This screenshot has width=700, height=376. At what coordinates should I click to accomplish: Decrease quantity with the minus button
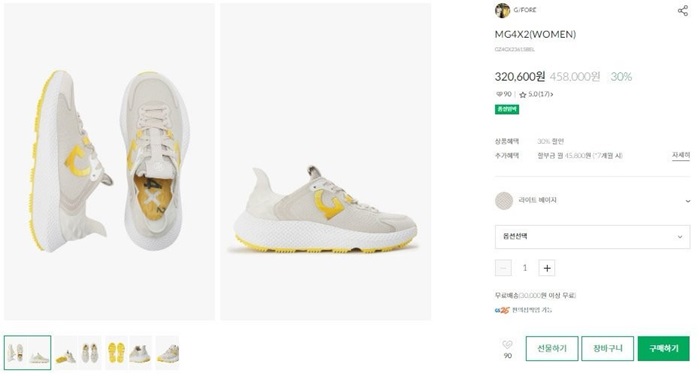pyautogui.click(x=503, y=268)
